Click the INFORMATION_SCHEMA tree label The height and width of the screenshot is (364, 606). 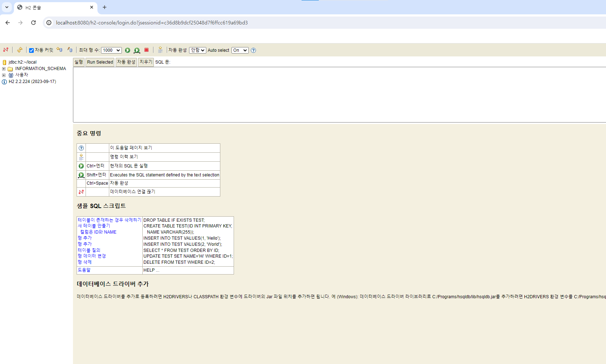click(41, 69)
